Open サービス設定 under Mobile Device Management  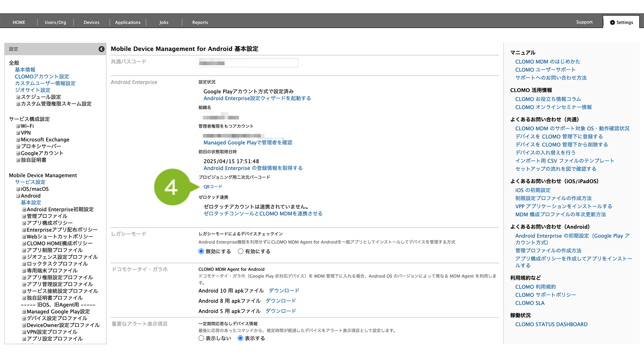point(30,182)
